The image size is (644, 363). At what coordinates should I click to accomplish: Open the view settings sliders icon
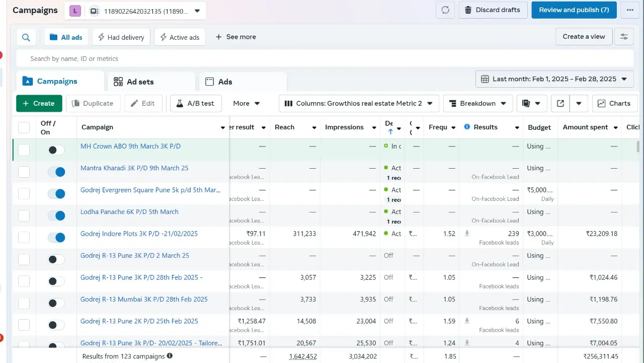(x=624, y=37)
